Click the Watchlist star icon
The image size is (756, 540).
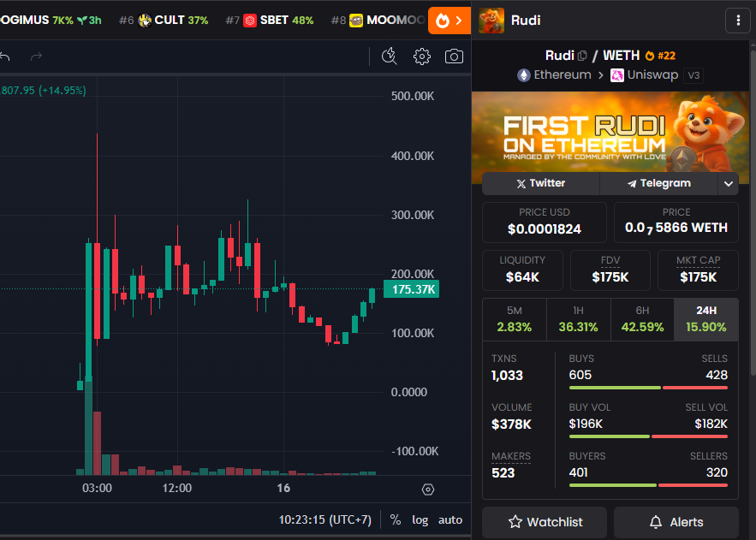pos(515,522)
